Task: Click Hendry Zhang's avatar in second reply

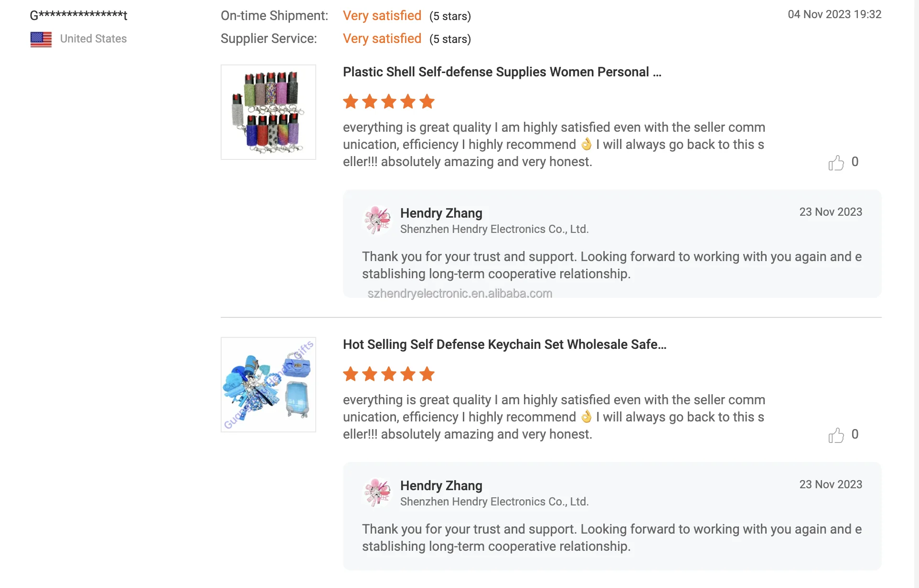Action: 377,492
